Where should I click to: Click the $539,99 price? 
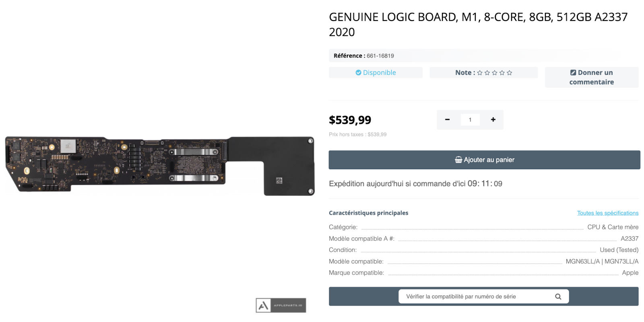coord(350,120)
